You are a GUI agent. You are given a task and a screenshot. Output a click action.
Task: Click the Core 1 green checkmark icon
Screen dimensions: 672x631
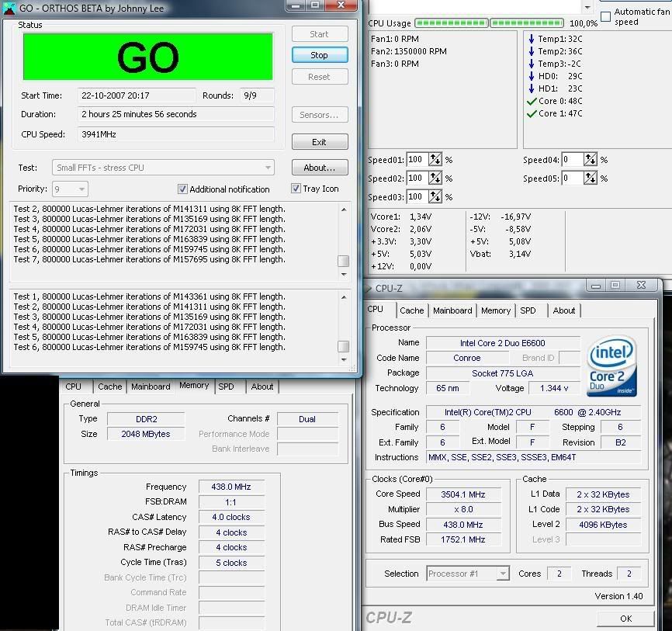coord(532,113)
